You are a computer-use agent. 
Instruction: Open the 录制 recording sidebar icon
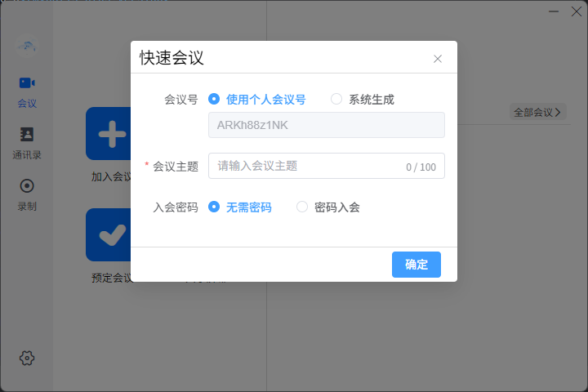(27, 186)
